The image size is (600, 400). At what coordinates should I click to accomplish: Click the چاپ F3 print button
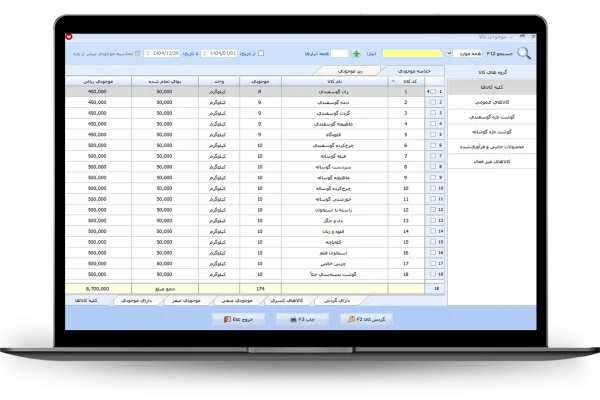(x=302, y=319)
